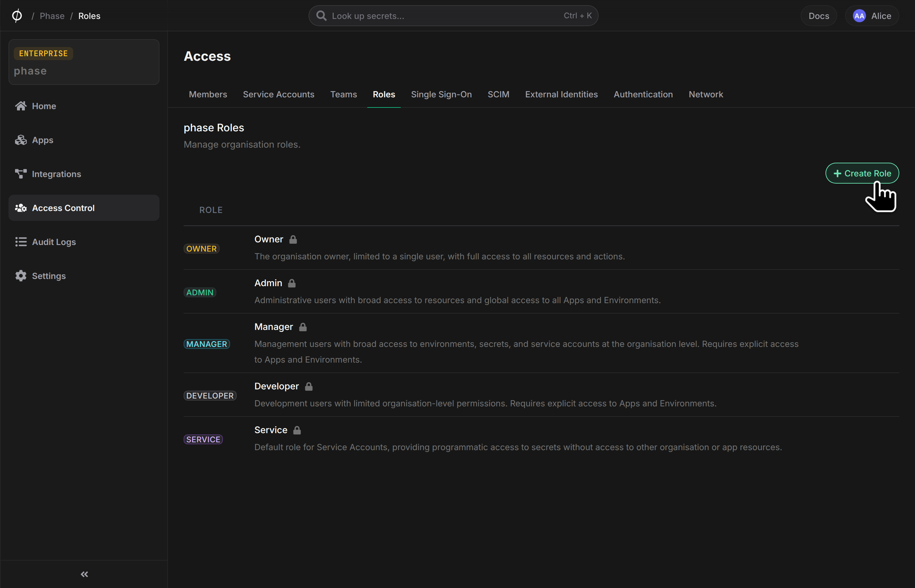Click 'Manage organisation roles.' text

pos(242,144)
